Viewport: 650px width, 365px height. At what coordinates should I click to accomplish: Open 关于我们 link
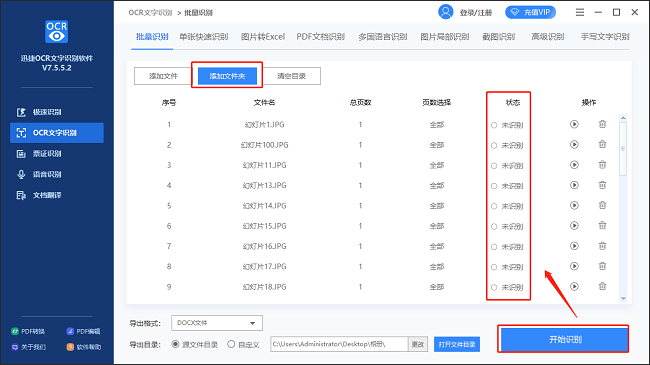29,347
